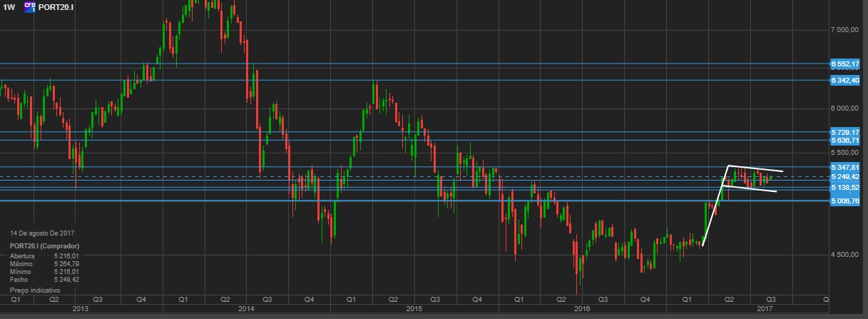Click the 2016 year label on time axis

(582, 308)
